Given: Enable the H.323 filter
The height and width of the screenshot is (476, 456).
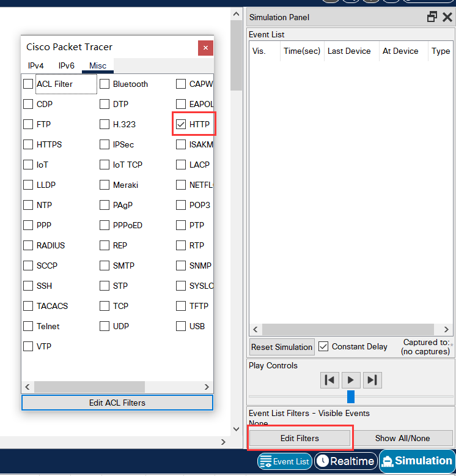Looking at the screenshot, I should (x=105, y=124).
